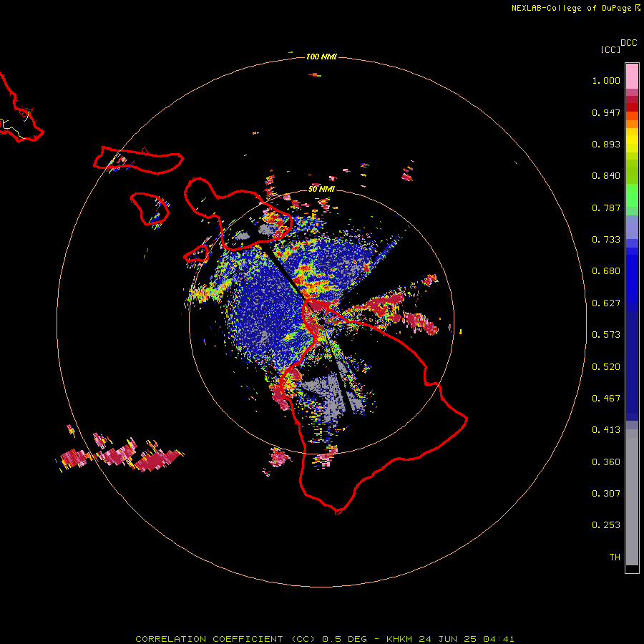Click the 50 NMI range ring label

point(321,189)
